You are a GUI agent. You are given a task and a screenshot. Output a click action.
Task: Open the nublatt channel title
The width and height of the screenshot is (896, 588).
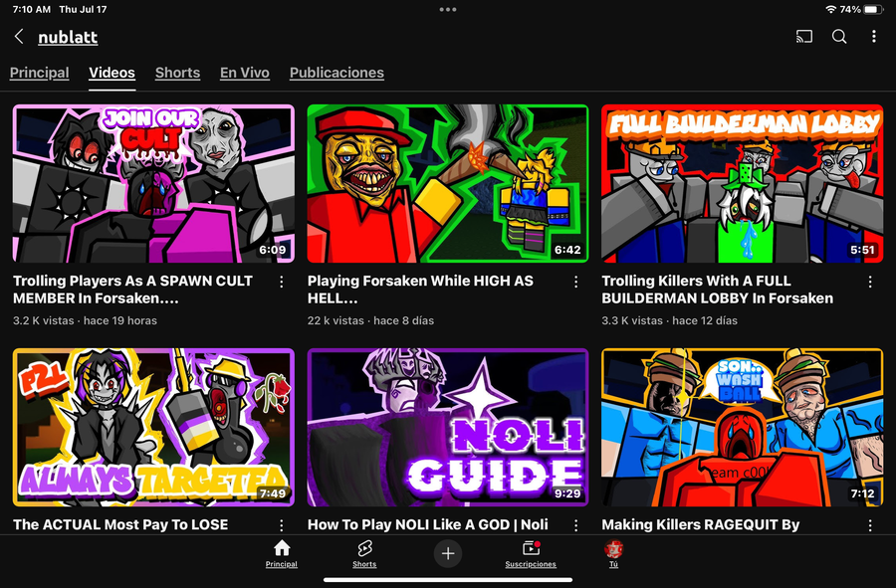point(68,37)
